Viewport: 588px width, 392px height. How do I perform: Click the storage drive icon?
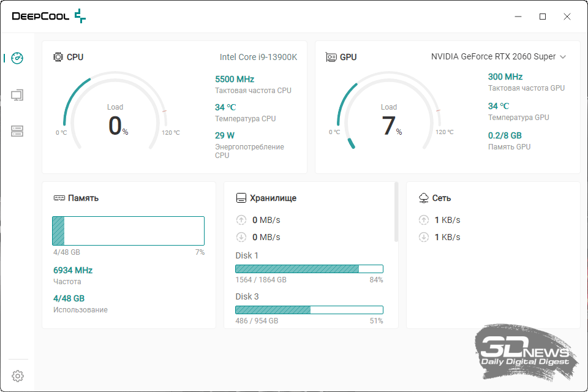(241, 198)
